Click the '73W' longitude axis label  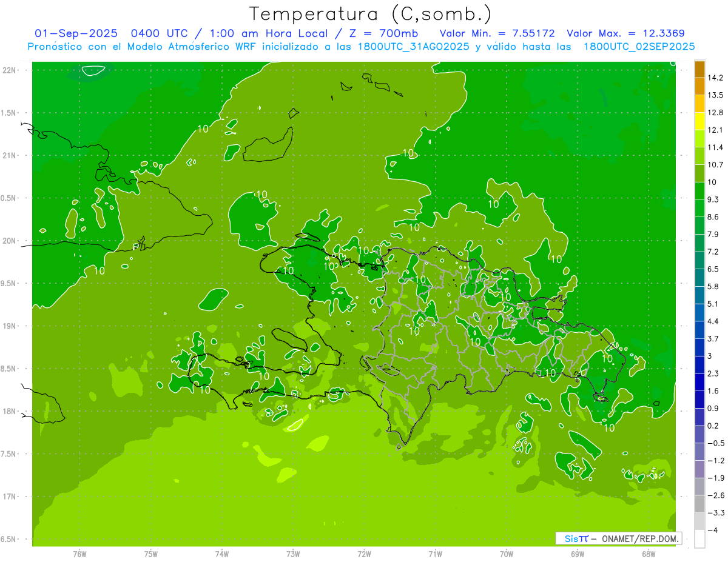point(293,554)
